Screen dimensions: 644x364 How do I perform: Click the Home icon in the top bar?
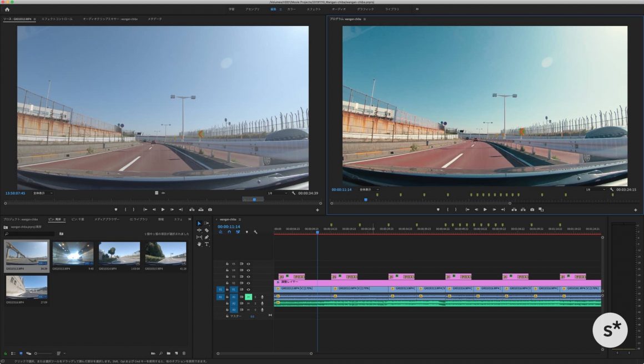[x=7, y=9]
